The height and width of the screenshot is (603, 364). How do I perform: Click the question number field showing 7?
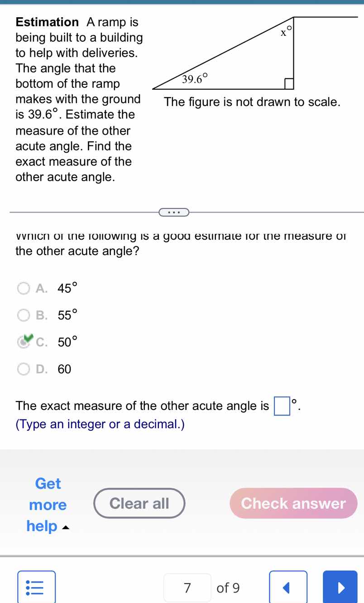(x=187, y=588)
